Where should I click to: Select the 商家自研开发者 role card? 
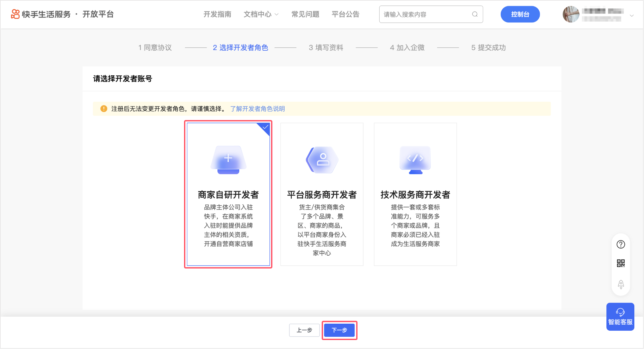pos(228,194)
